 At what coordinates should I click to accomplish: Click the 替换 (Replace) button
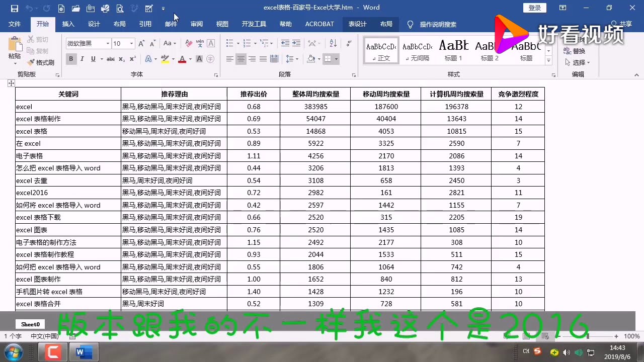(575, 51)
